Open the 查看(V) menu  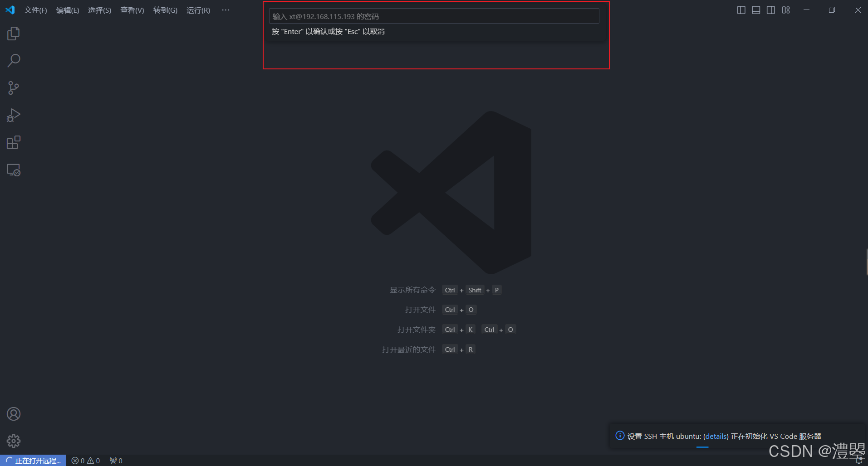(132, 10)
